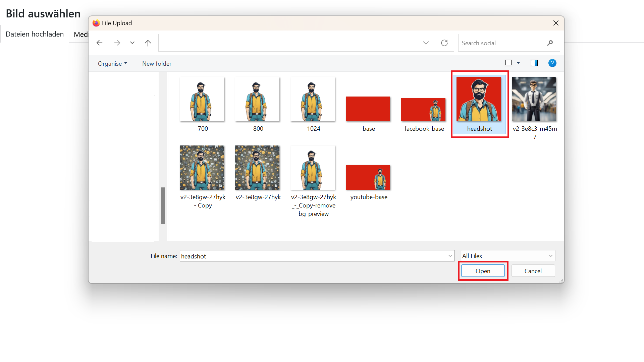Click the up directory arrow
The image size is (644, 362).
point(148,43)
